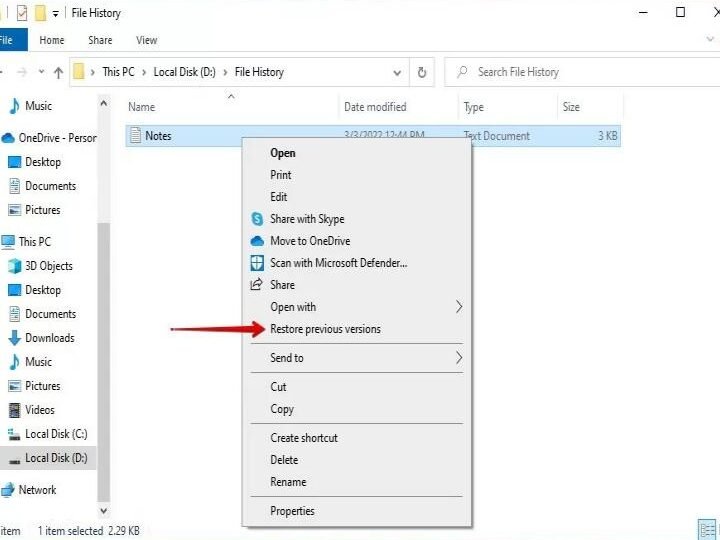This screenshot has width=720, height=540.
Task: Click the Notes text document icon
Action: [135, 135]
